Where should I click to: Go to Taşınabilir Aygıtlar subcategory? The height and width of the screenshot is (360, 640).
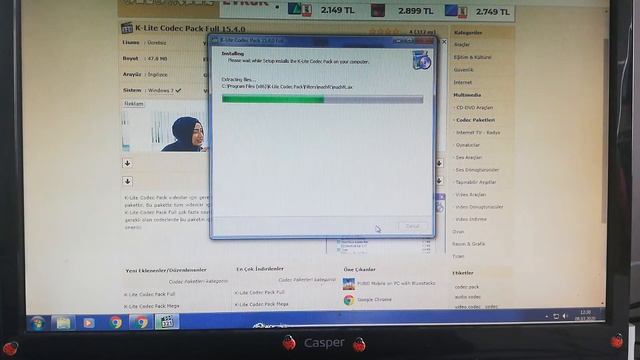tap(476, 182)
